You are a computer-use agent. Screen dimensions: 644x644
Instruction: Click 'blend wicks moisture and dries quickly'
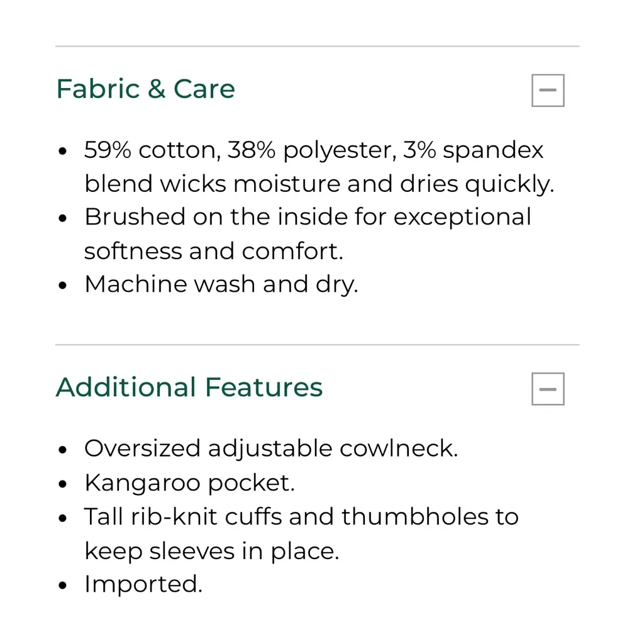click(319, 184)
